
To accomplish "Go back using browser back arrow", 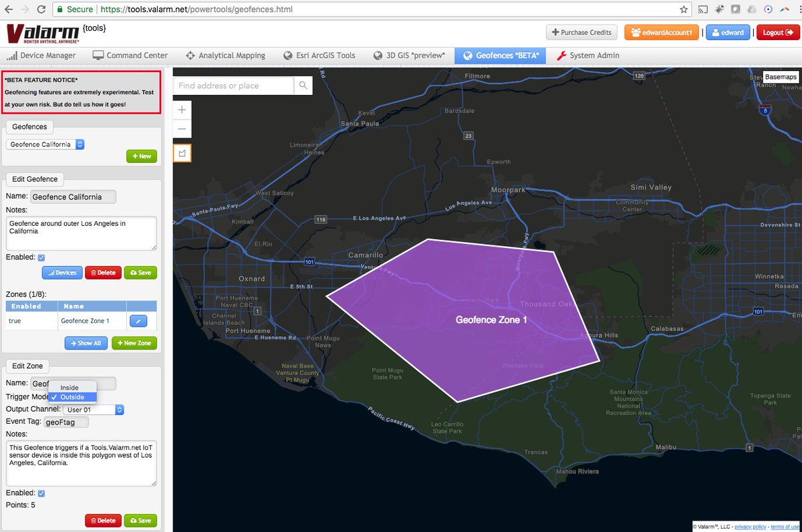I will point(8,9).
